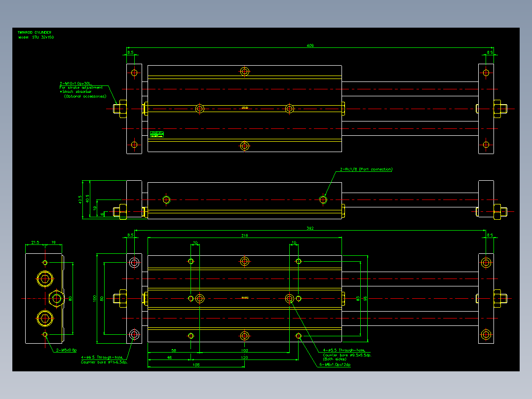
Task: Click the "4-ø6.5 Through-hole," annotation
Action: [102, 357]
